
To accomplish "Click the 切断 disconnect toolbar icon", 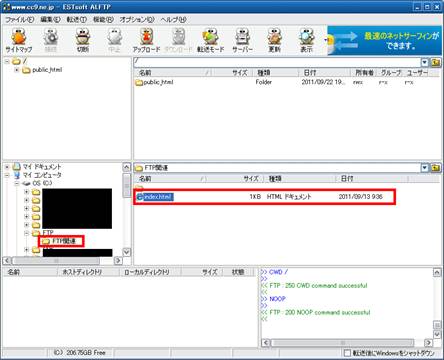I will 83,40.
